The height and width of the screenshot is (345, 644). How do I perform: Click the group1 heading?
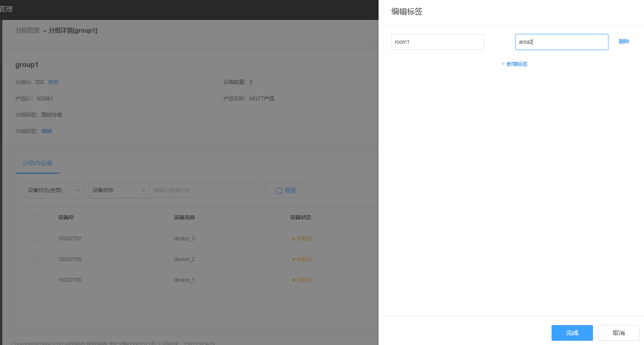tap(27, 65)
